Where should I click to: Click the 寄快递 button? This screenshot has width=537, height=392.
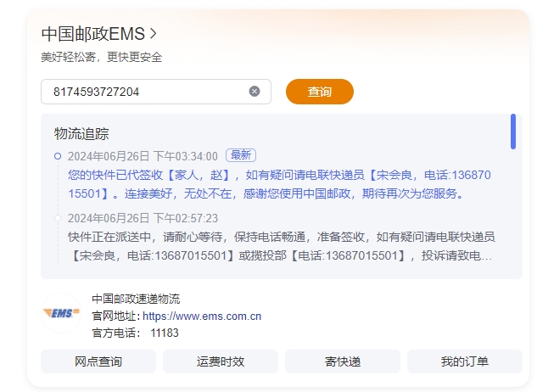343,361
